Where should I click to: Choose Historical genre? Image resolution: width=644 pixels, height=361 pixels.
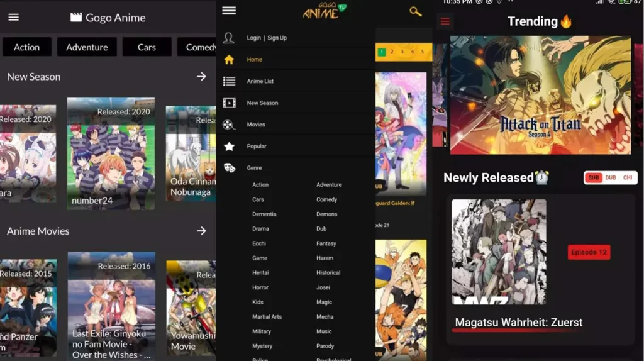(x=328, y=273)
